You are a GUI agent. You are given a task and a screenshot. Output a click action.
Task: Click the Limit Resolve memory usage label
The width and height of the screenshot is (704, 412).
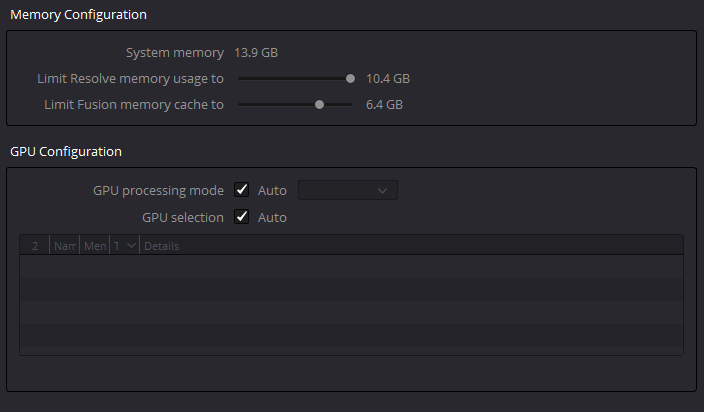point(130,78)
